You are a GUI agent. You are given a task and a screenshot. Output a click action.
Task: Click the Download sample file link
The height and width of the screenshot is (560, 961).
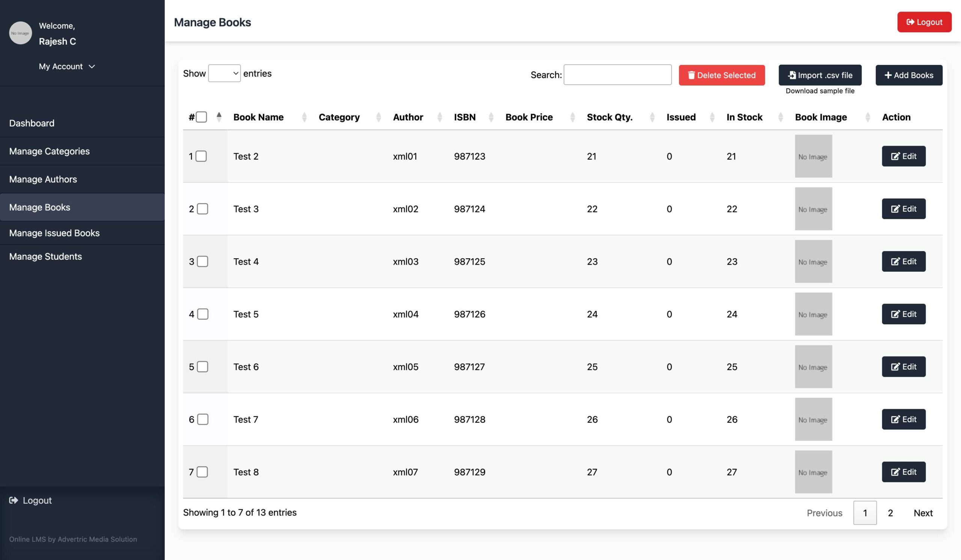pyautogui.click(x=820, y=91)
